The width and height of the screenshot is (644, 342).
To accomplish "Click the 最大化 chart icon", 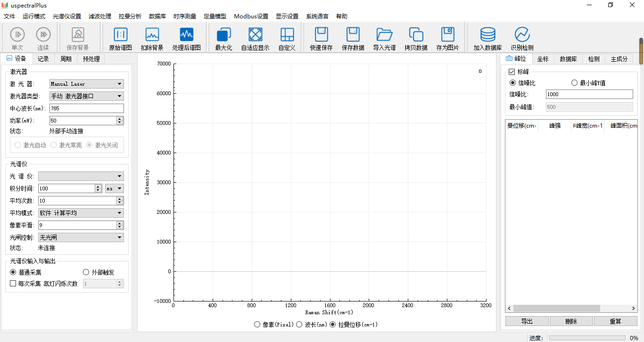I will tap(223, 34).
